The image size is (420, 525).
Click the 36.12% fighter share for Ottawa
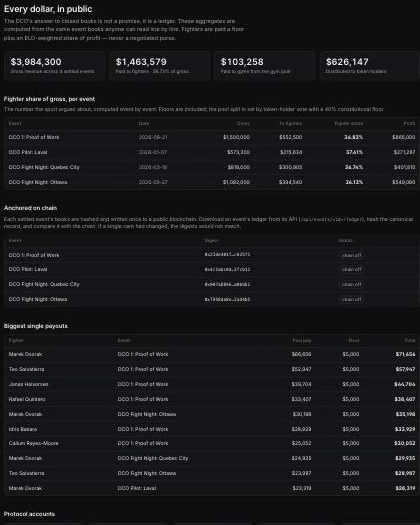point(354,182)
